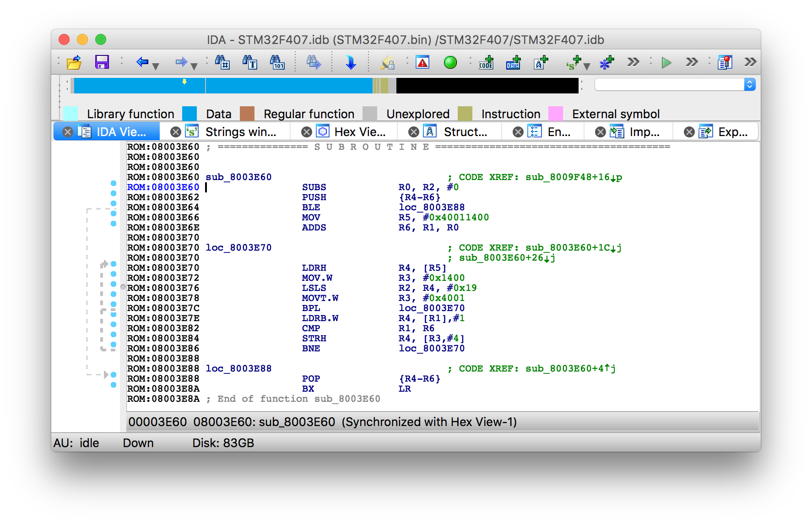Follow loc_8003E70 operand of BPL instruction
The width and height of the screenshot is (812, 525).
(432, 308)
